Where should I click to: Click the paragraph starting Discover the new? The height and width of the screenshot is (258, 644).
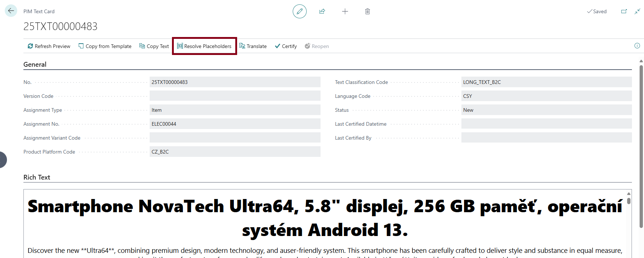tap(325, 253)
